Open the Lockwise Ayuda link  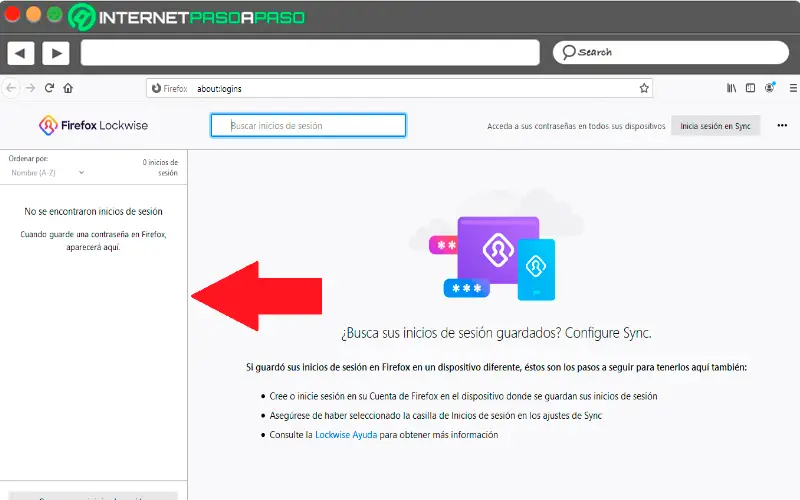[346, 435]
